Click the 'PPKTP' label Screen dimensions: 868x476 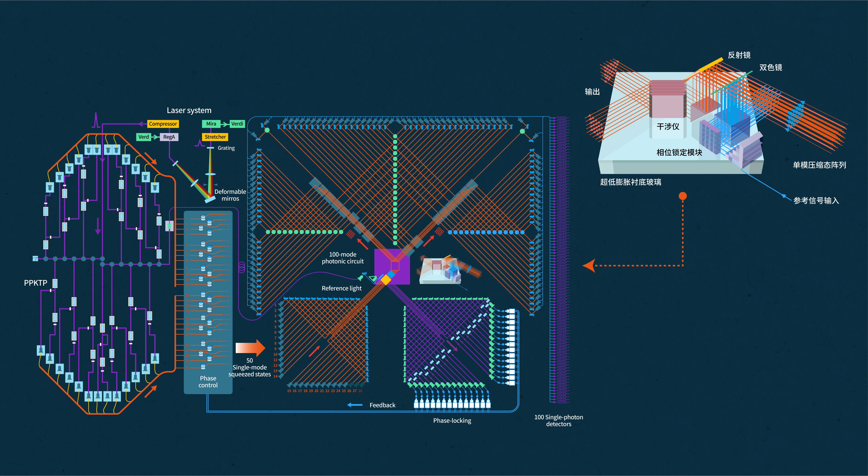[x=35, y=283]
